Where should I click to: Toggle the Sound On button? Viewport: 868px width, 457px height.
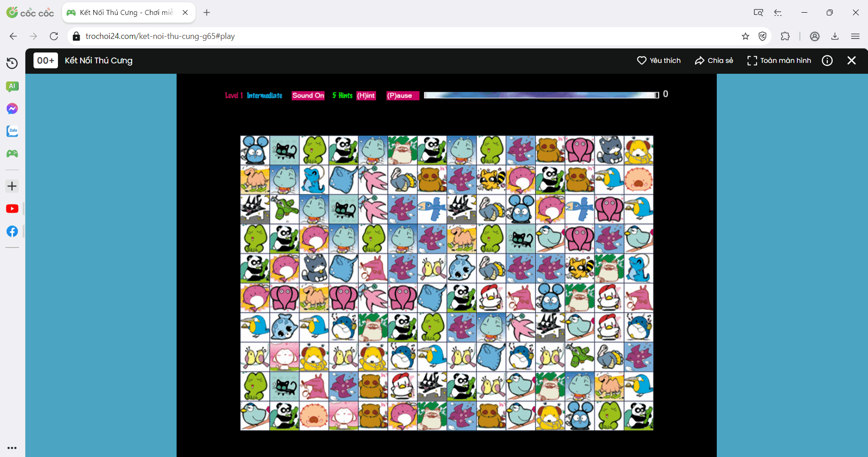click(x=308, y=95)
